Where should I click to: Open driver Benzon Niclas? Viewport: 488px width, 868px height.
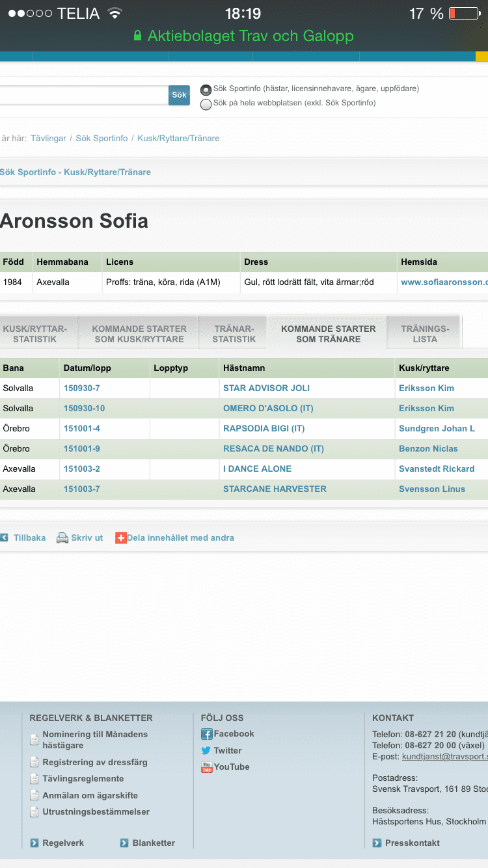[428, 449]
